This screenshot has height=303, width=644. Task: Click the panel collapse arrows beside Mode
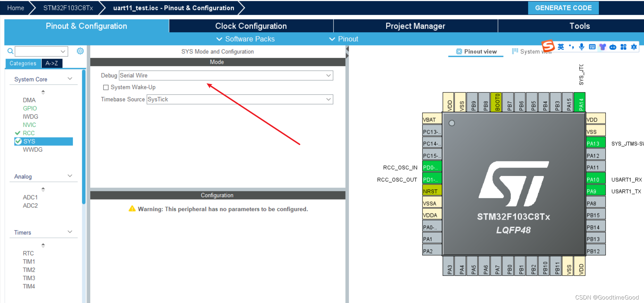click(x=347, y=52)
